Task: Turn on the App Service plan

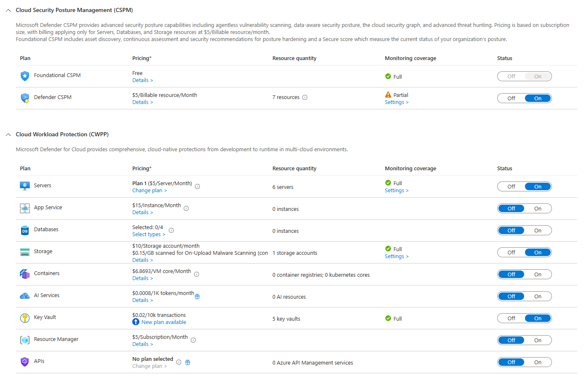Action: 537,209
